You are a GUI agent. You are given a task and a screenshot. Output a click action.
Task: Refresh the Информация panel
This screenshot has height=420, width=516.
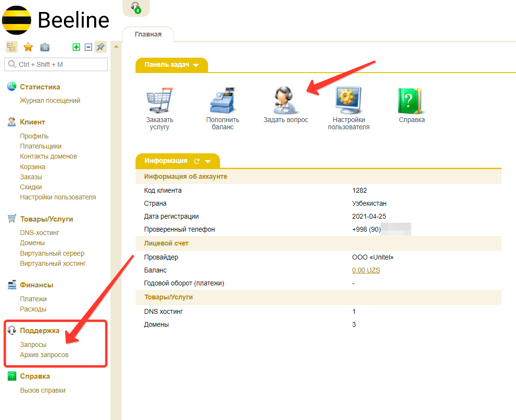coord(197,161)
